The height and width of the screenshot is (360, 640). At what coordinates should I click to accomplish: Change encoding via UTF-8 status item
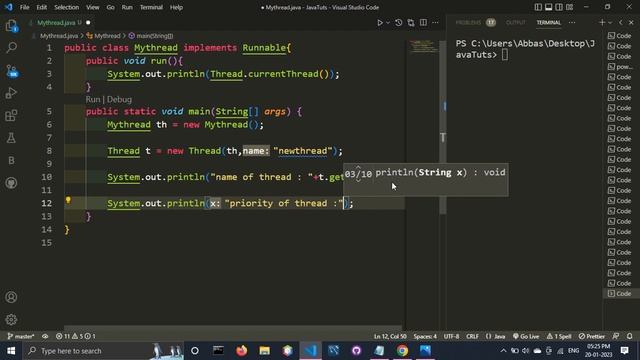(451, 336)
